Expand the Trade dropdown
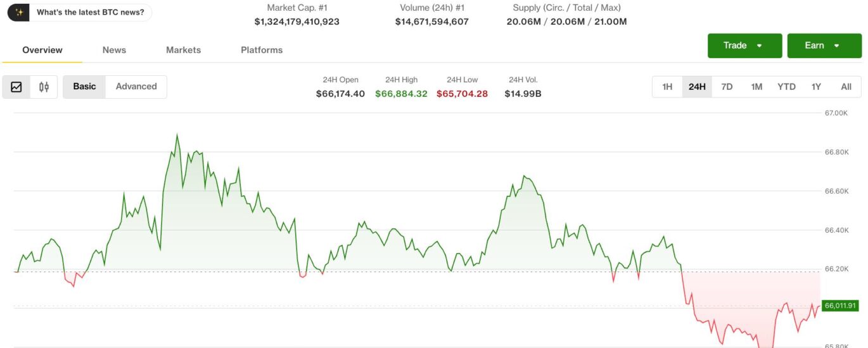This screenshot has height=348, width=868. (x=744, y=46)
